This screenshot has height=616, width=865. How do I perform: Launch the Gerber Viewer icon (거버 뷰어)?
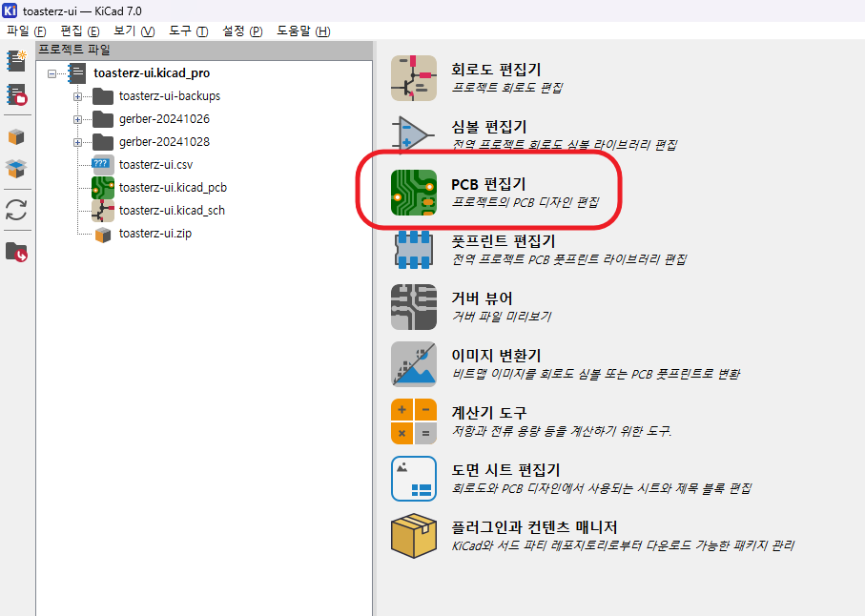414,307
